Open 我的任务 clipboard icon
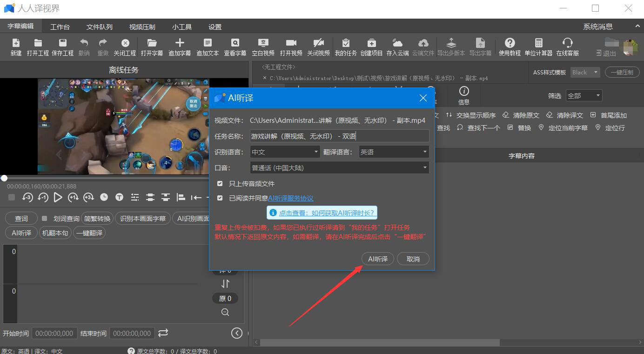The image size is (644, 354). pos(345,43)
